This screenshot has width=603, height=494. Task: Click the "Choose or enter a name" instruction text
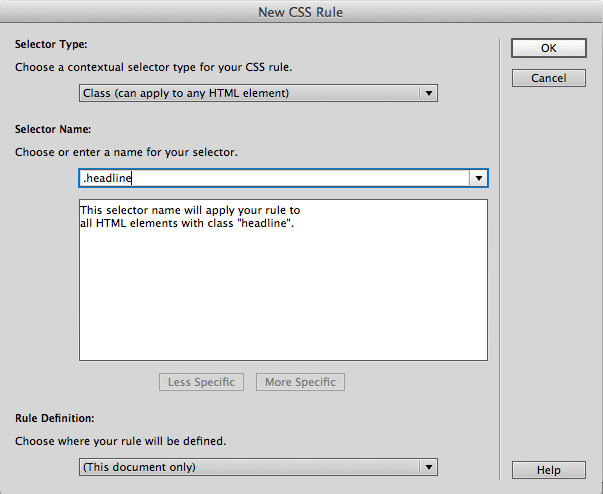click(126, 153)
